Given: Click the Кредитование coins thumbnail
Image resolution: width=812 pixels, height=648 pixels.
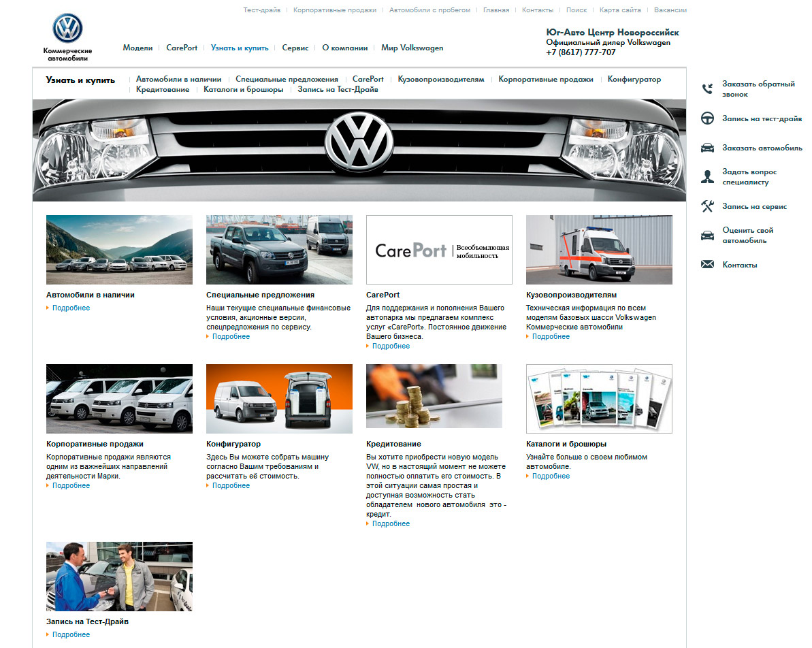Looking at the screenshot, I should pos(434,396).
